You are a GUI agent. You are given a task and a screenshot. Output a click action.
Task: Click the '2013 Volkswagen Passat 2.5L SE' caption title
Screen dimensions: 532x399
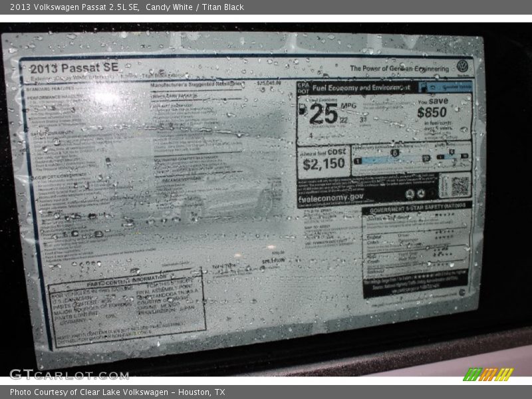(74, 7)
